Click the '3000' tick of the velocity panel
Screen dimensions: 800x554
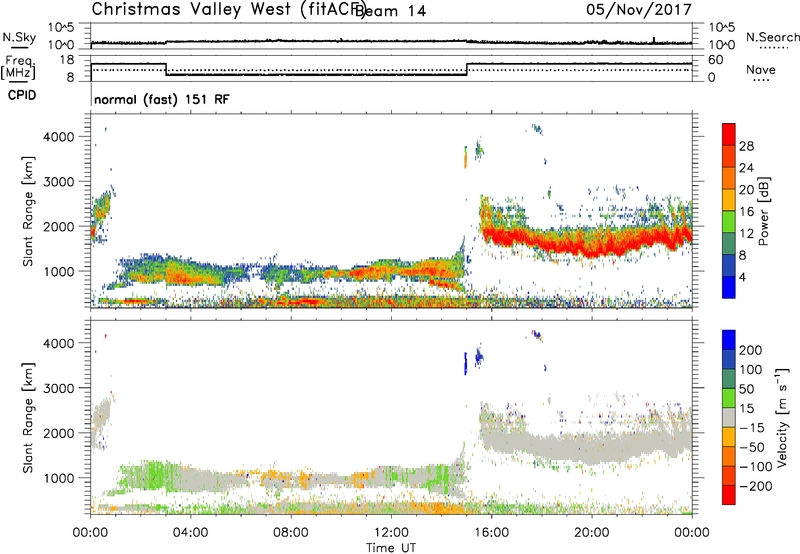click(59, 388)
